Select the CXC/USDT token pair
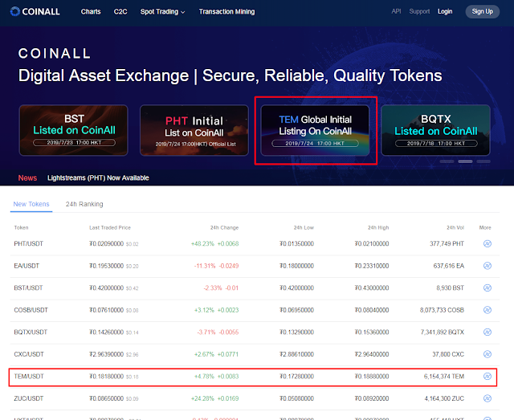 29,354
